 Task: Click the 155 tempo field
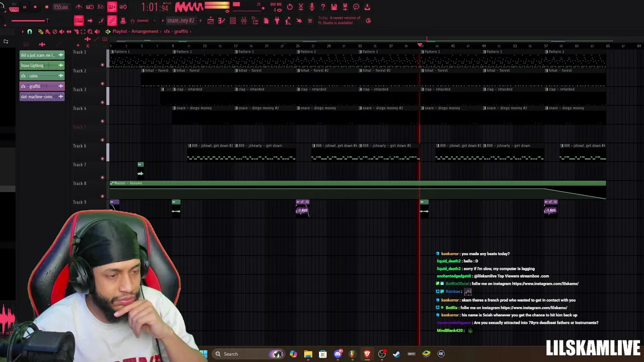tap(61, 7)
